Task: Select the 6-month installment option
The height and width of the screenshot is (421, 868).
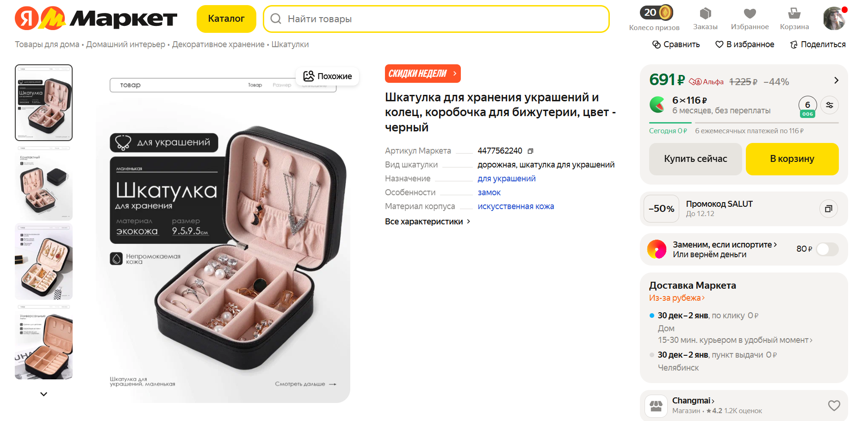Action: tap(807, 106)
